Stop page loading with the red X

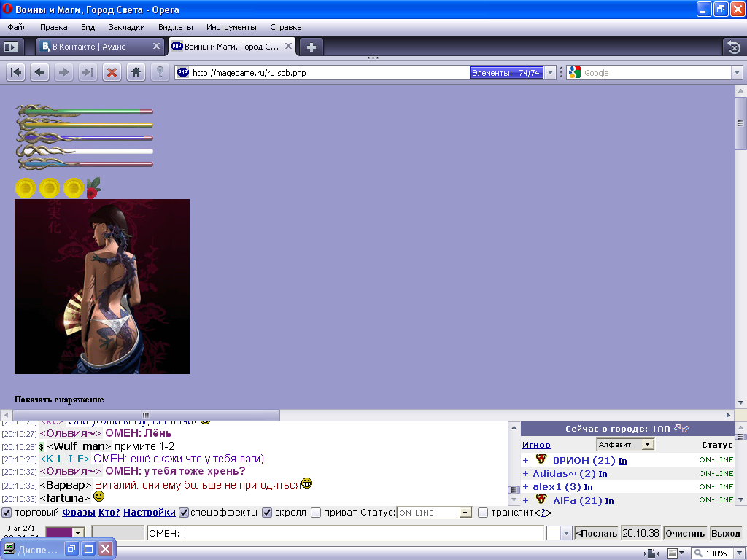[112, 72]
